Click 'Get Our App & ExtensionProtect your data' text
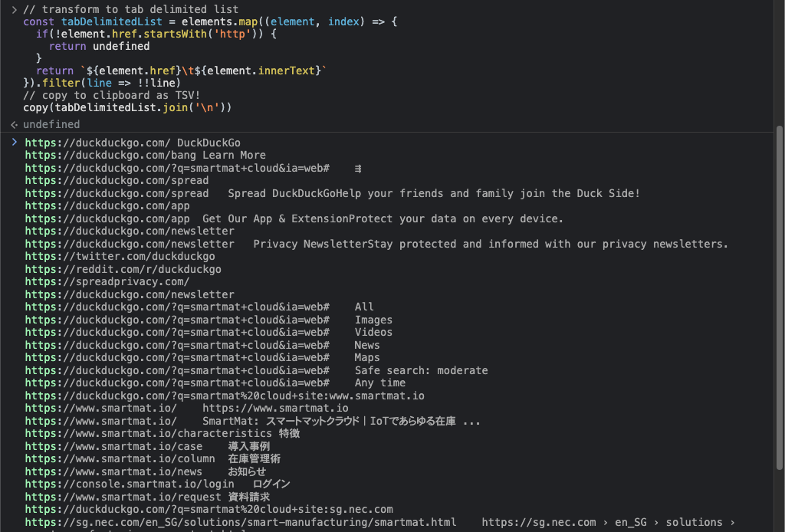This screenshot has width=785, height=532. pos(383,218)
